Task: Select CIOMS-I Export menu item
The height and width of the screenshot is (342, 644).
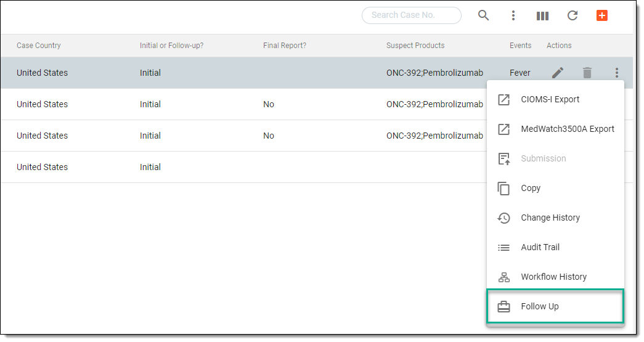Action: coord(555,99)
